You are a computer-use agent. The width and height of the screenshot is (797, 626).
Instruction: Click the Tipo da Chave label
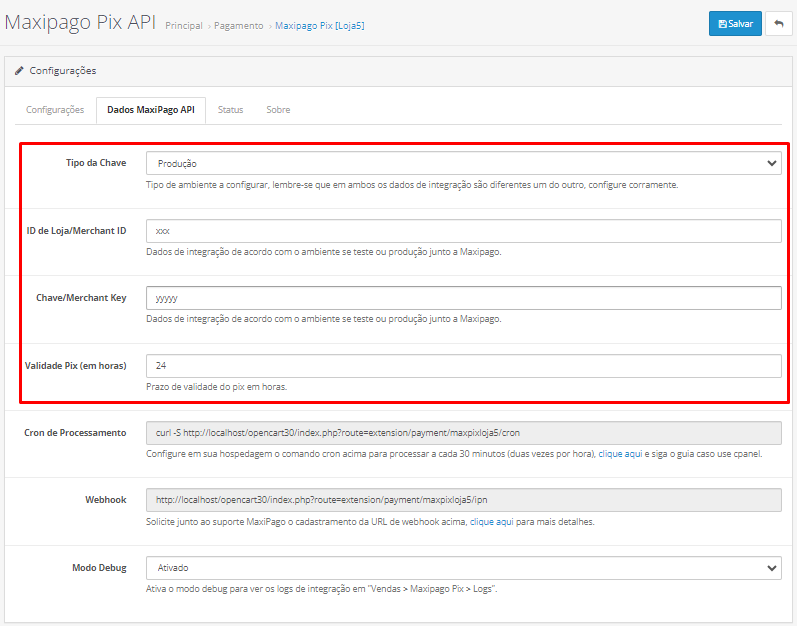96,163
